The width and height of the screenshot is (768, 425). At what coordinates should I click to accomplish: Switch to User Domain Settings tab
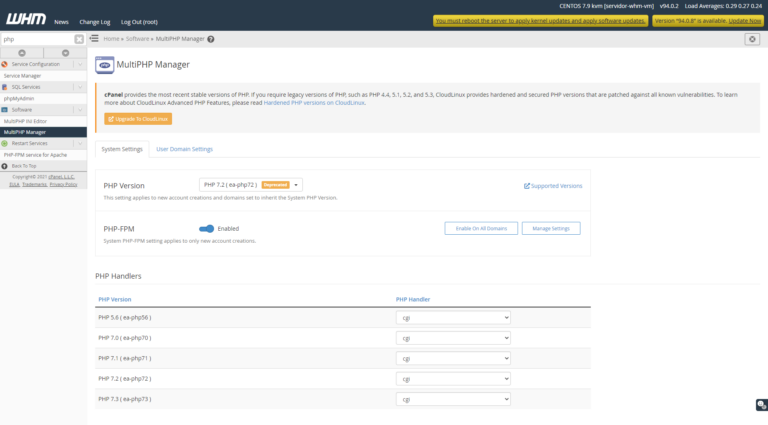click(184, 149)
